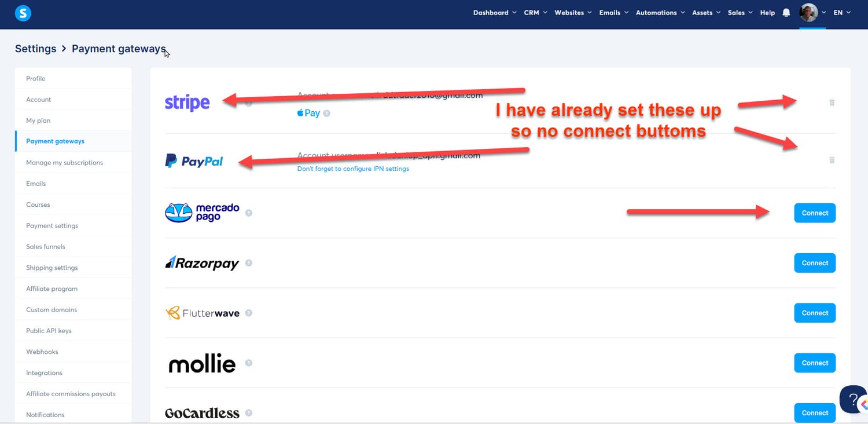868x424 pixels.
Task: Open Affiliate program settings
Action: (73, 288)
